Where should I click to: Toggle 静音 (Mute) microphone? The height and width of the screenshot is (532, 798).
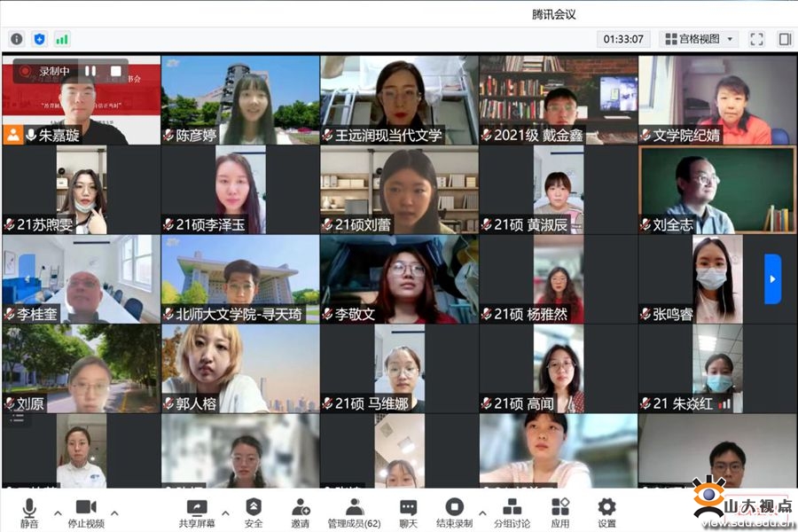click(29, 512)
